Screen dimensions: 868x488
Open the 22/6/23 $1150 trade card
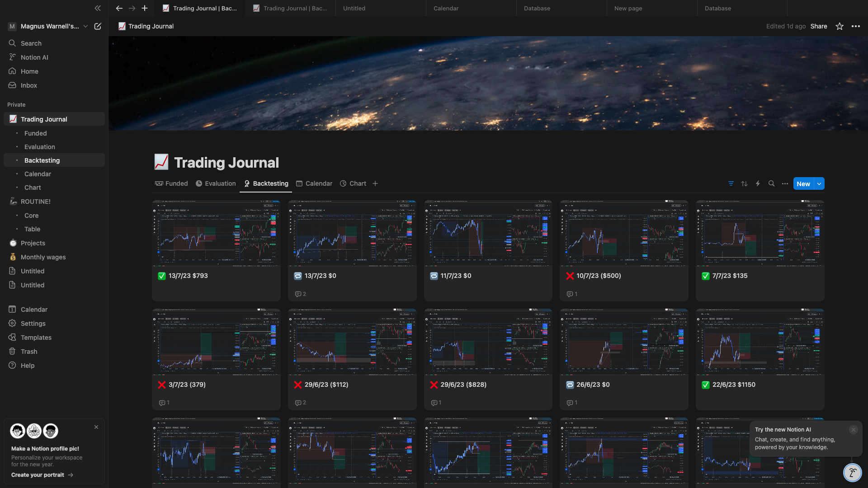coord(733,385)
